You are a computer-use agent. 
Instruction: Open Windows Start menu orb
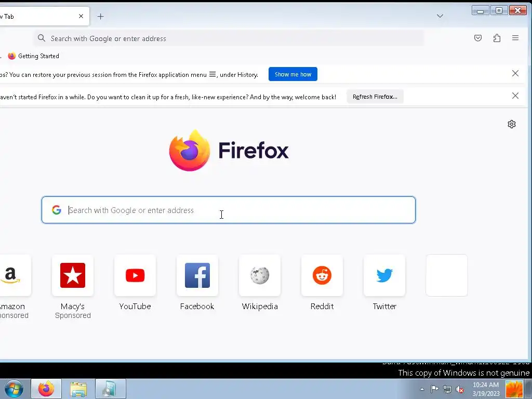pyautogui.click(x=14, y=389)
